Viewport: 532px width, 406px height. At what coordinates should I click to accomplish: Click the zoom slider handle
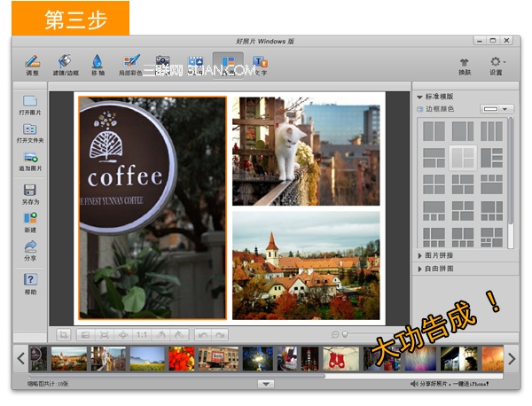click(345, 334)
